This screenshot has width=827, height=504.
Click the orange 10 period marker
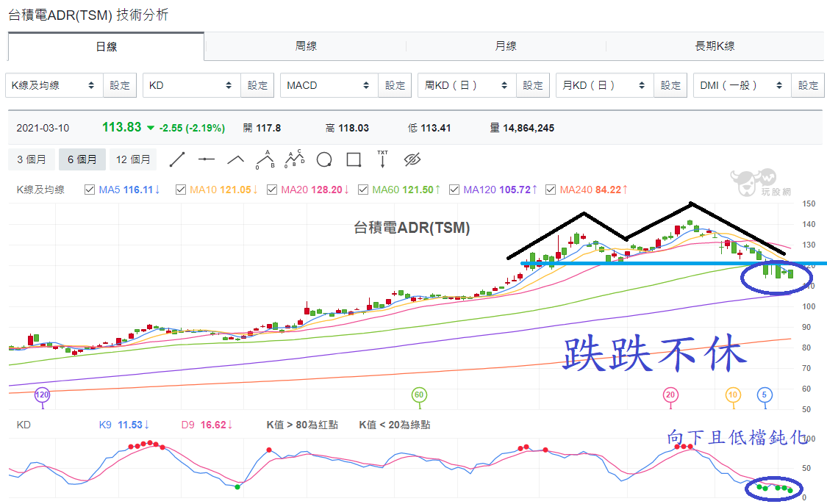click(733, 395)
